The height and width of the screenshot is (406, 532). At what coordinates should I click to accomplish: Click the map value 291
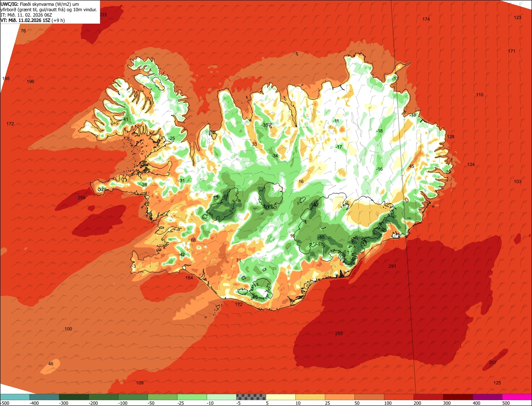tap(392, 266)
